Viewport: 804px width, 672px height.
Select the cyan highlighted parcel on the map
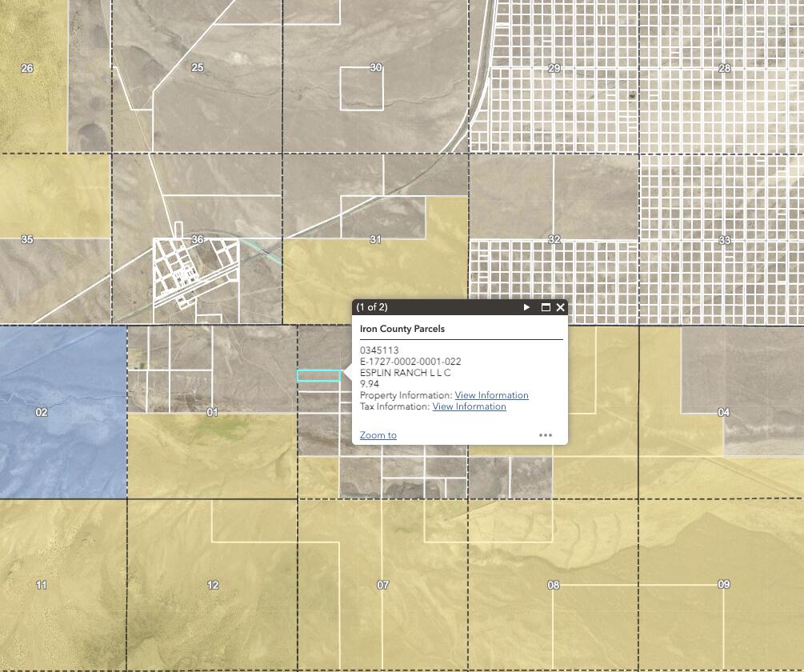click(318, 376)
